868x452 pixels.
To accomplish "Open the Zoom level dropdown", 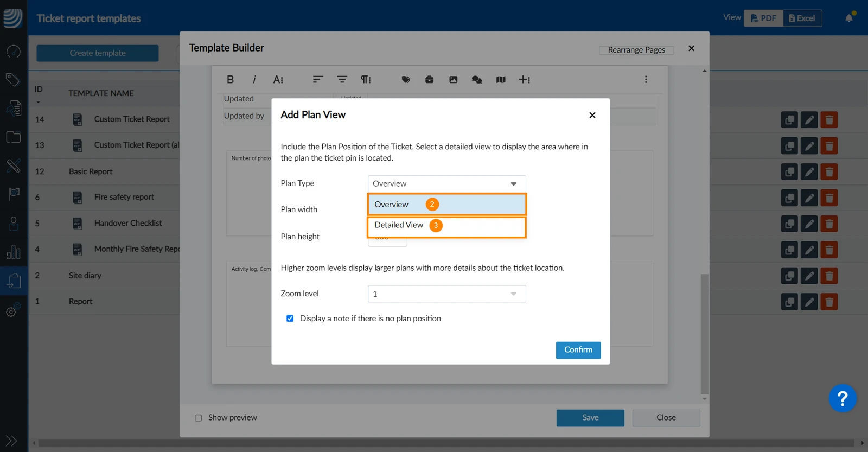I will click(x=446, y=294).
